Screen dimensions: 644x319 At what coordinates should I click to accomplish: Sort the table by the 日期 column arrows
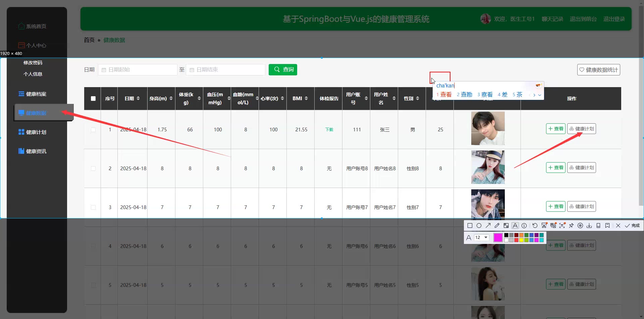(138, 99)
